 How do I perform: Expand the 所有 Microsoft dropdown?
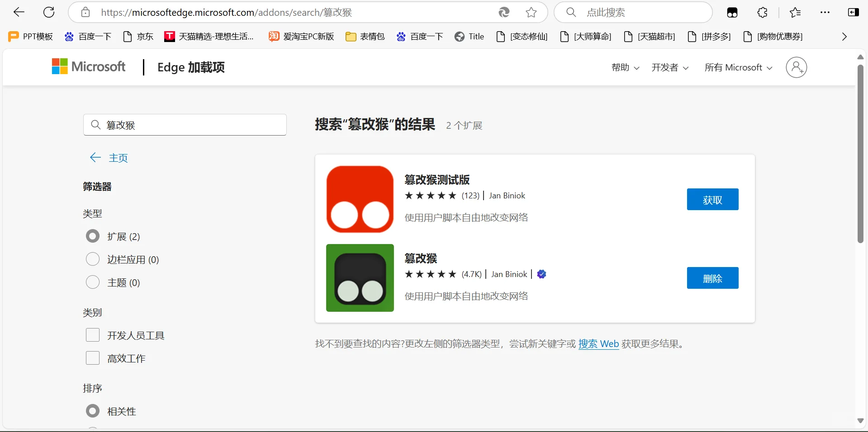click(x=738, y=67)
